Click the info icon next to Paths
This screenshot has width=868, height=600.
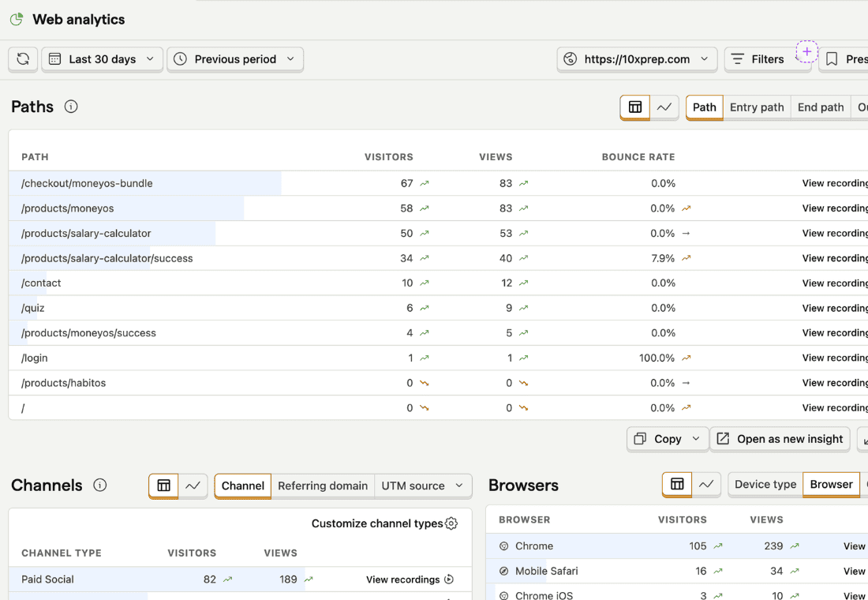(71, 107)
